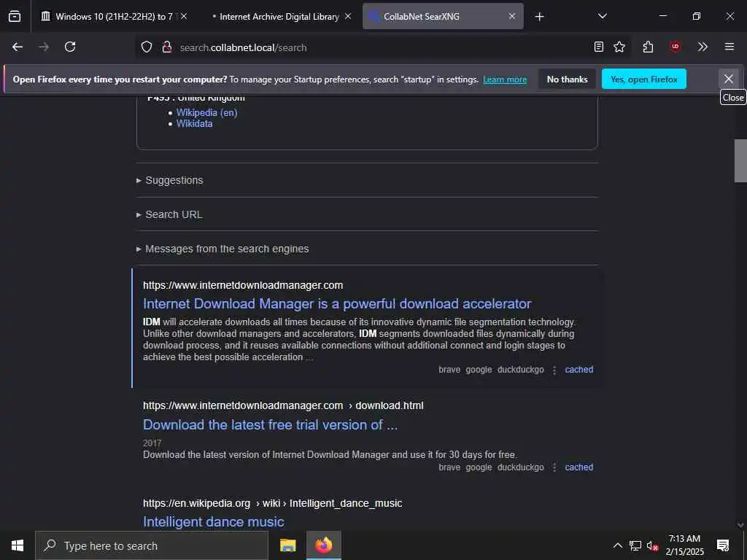Image resolution: width=747 pixels, height=560 pixels.
Task: Reload the current search page
Action: point(70,47)
